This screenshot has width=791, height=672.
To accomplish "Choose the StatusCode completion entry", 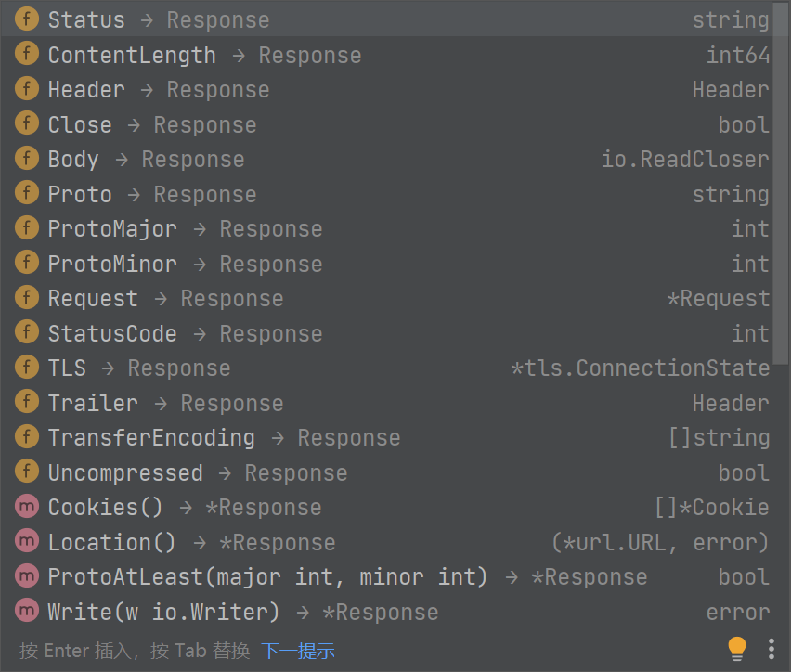I will click(x=112, y=333).
